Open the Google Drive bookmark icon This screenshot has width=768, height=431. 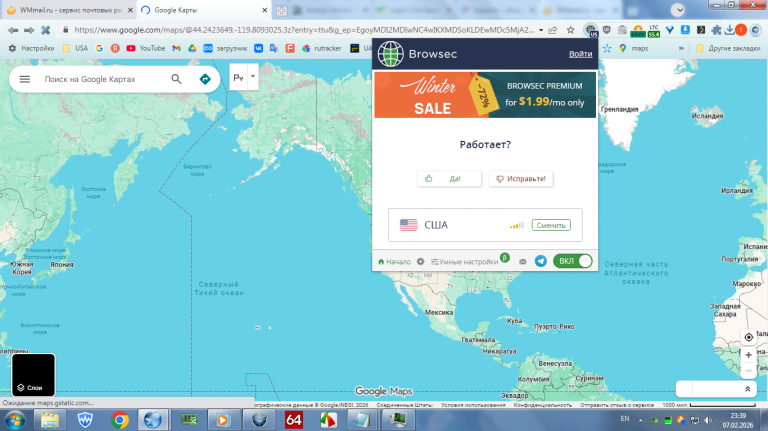(x=192, y=48)
